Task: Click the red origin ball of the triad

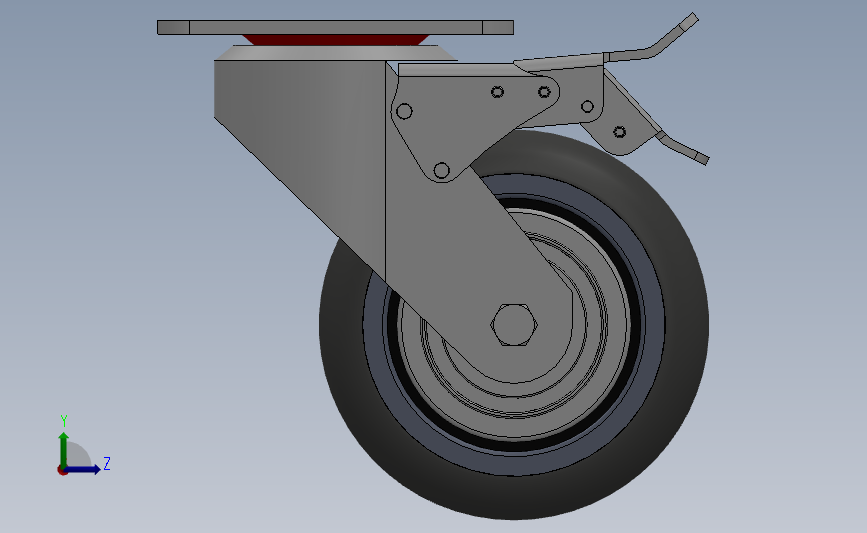Action: 62,470
